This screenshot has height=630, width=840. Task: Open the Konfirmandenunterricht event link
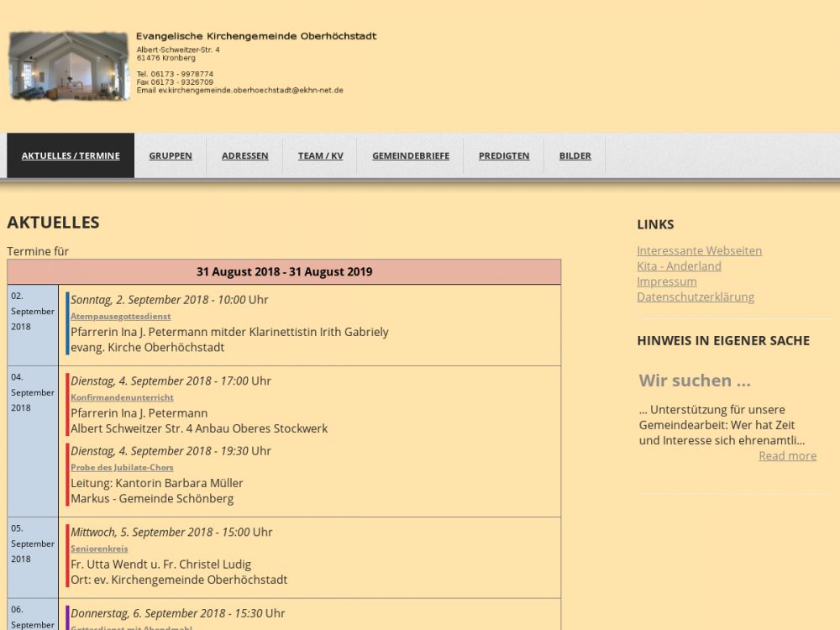coord(122,397)
